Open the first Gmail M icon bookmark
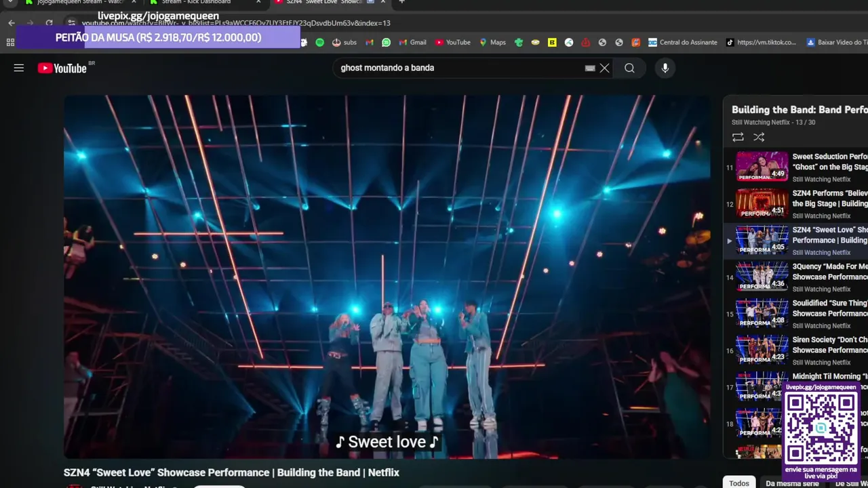 click(370, 42)
